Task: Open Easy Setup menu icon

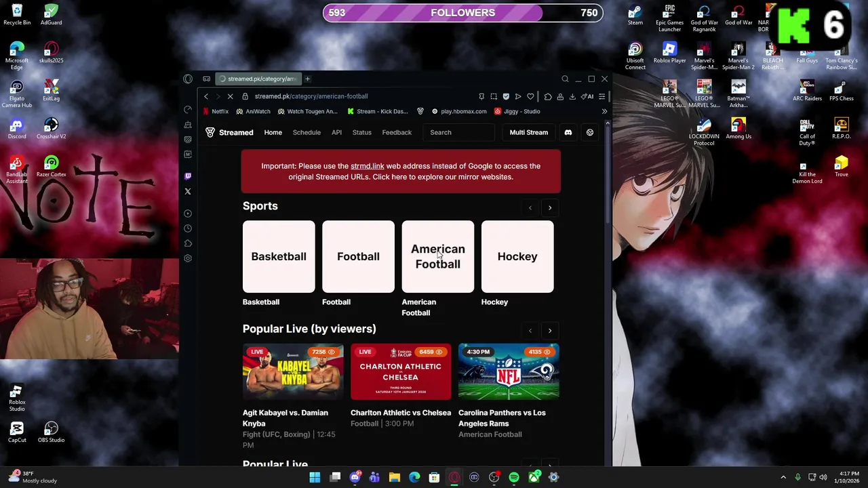Action: 601,96
